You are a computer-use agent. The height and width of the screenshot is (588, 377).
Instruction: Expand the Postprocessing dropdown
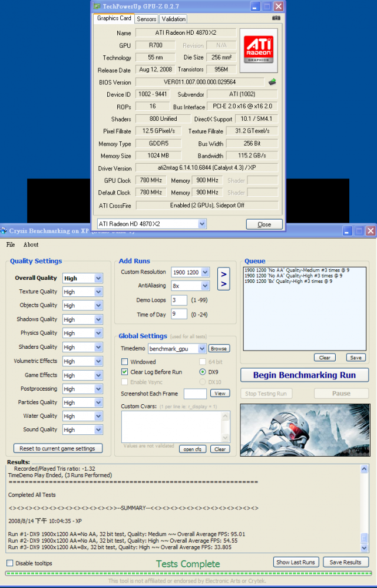pyautogui.click(x=98, y=389)
